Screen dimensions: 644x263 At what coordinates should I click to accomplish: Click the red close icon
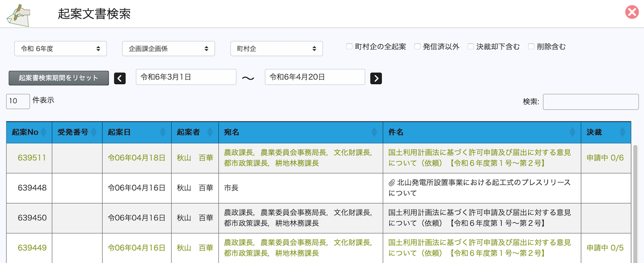point(631,13)
